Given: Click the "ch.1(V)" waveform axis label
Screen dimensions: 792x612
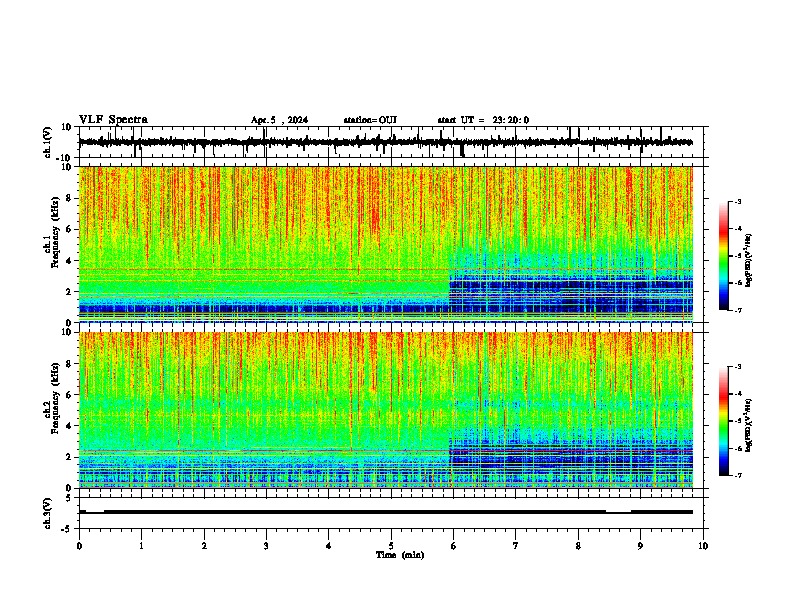Looking at the screenshot, I should (x=48, y=142).
